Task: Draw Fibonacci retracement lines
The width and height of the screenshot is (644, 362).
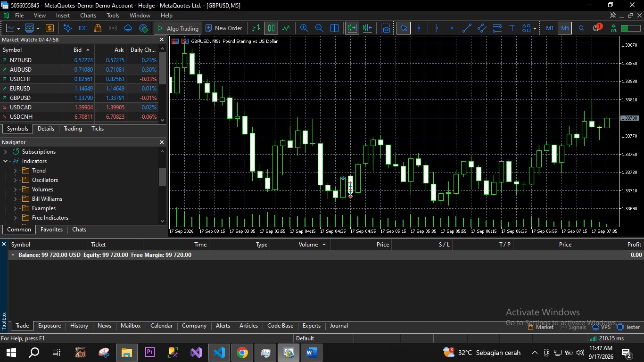Action: pos(497,28)
